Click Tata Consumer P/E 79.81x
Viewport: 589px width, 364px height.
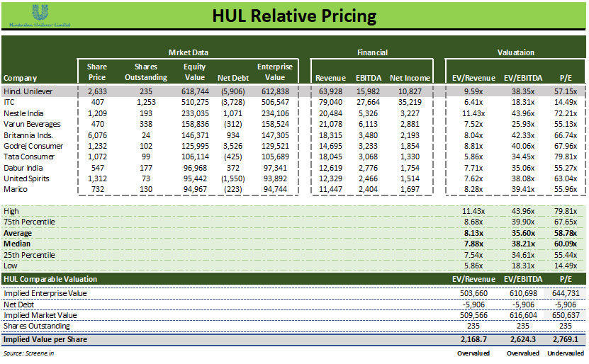(566, 157)
